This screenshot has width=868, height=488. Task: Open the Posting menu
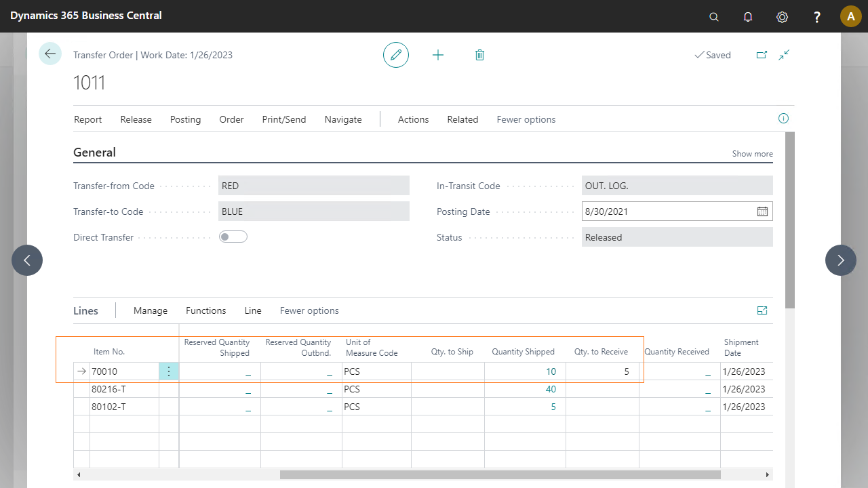186,119
